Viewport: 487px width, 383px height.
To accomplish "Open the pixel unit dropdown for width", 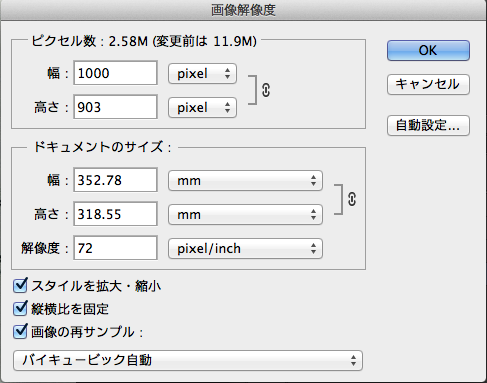I will coord(202,73).
